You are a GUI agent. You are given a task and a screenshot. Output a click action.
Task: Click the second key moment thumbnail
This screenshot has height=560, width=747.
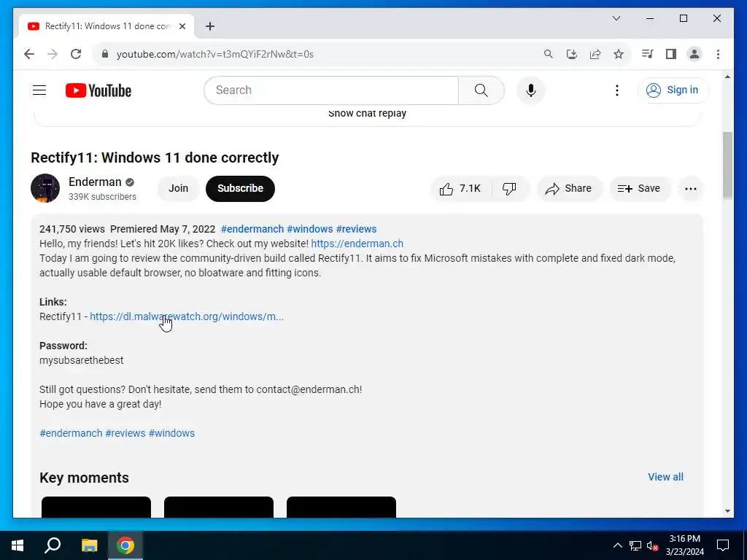coord(219,507)
